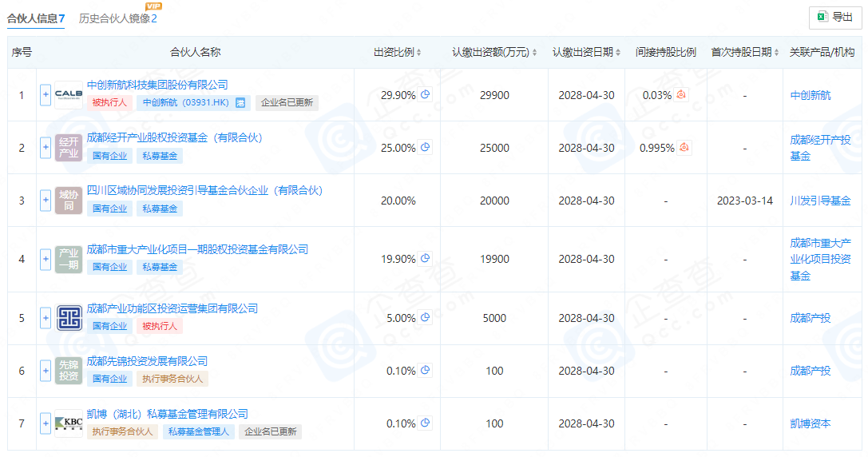Open equity path icon next to 0.03%
Image resolution: width=868 pixels, height=457 pixels.
pyautogui.click(x=681, y=95)
